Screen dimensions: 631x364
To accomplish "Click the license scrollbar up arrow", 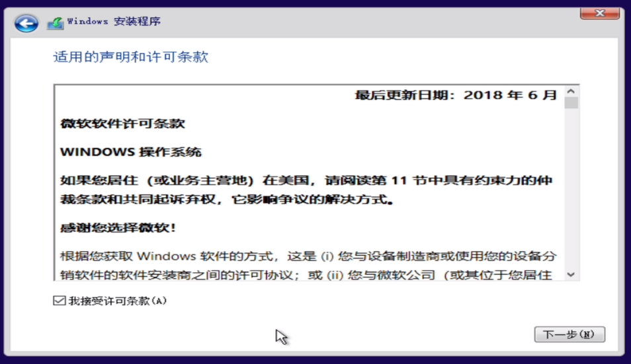I will tap(571, 91).
